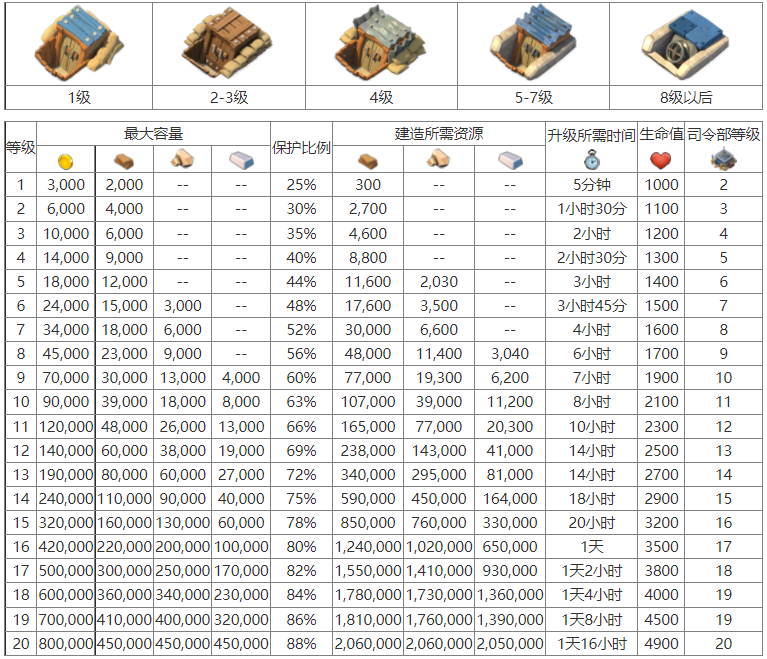
Task: Click the gold coin icon under 最大容量
Action: coord(66,160)
